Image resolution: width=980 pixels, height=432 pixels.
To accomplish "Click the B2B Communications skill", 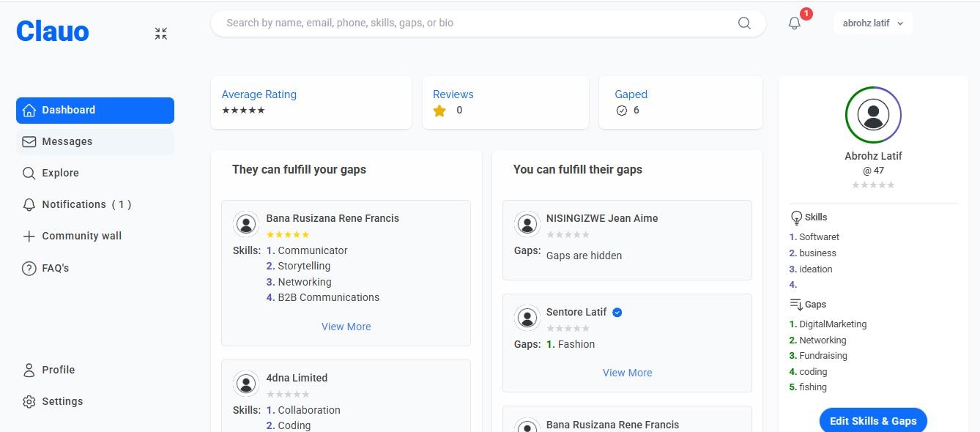I will click(329, 298).
